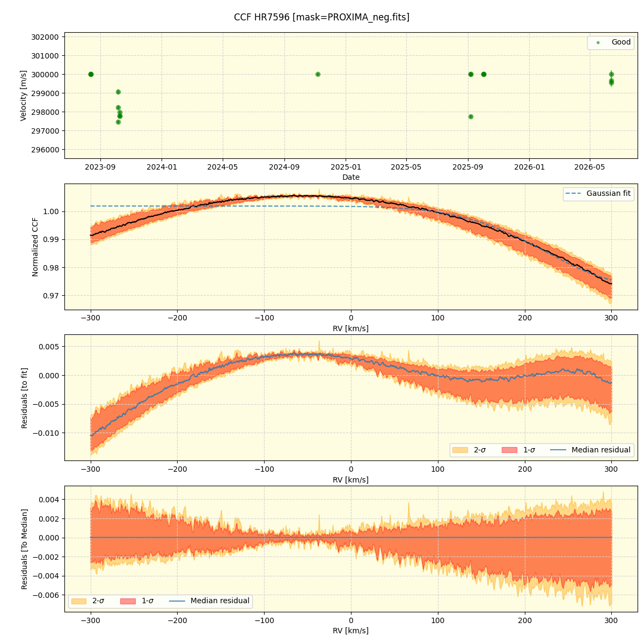Click the '299000' velocity axis tick label

45,93
